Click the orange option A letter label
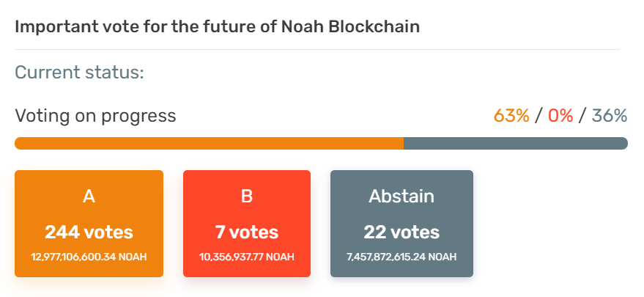 point(89,197)
